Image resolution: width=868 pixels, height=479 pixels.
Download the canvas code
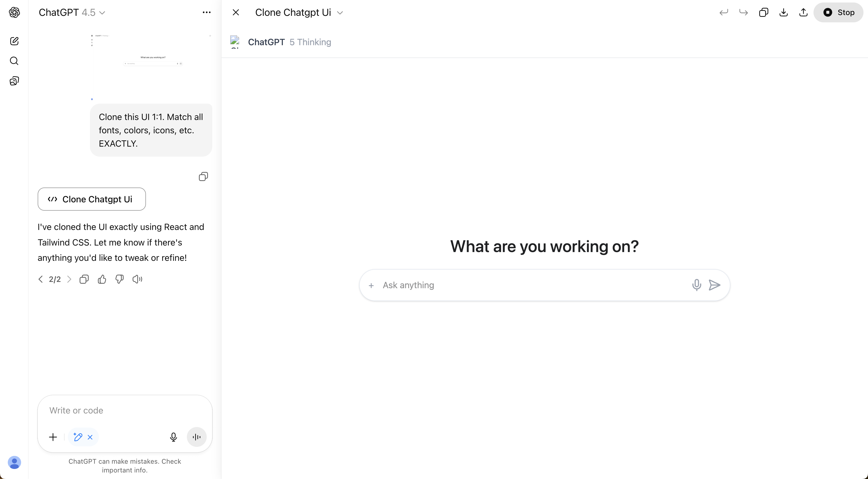(783, 13)
